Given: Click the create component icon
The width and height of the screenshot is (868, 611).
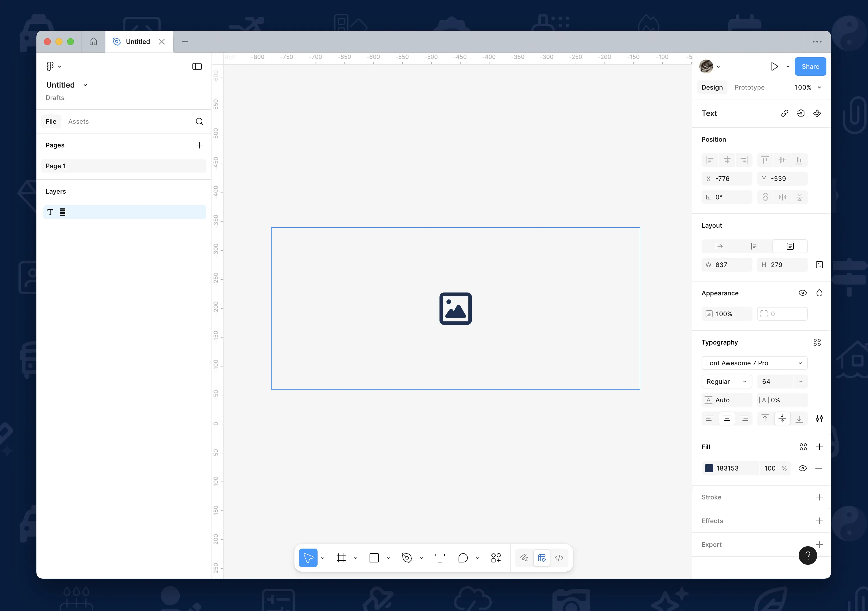Looking at the screenshot, I should pyautogui.click(x=817, y=113).
